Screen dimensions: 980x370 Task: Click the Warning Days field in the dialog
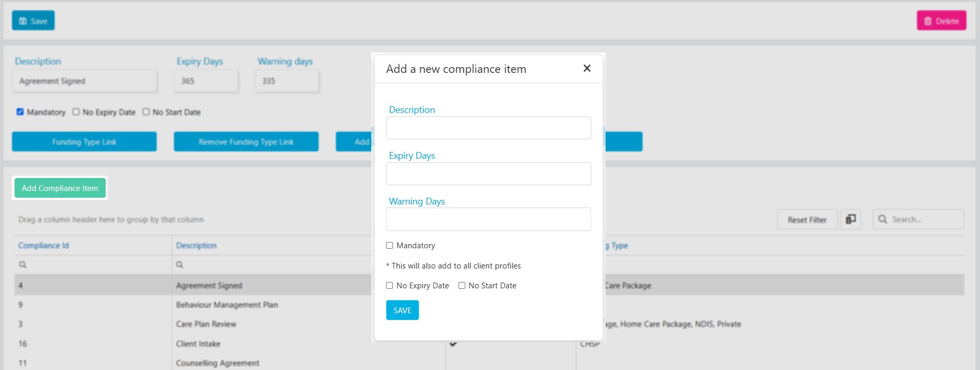coord(488,219)
